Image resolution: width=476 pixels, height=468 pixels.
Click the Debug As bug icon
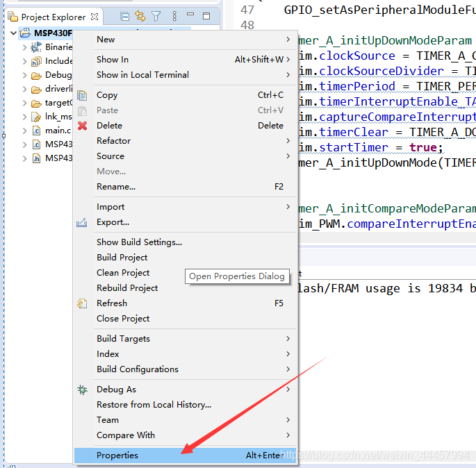pos(82,390)
